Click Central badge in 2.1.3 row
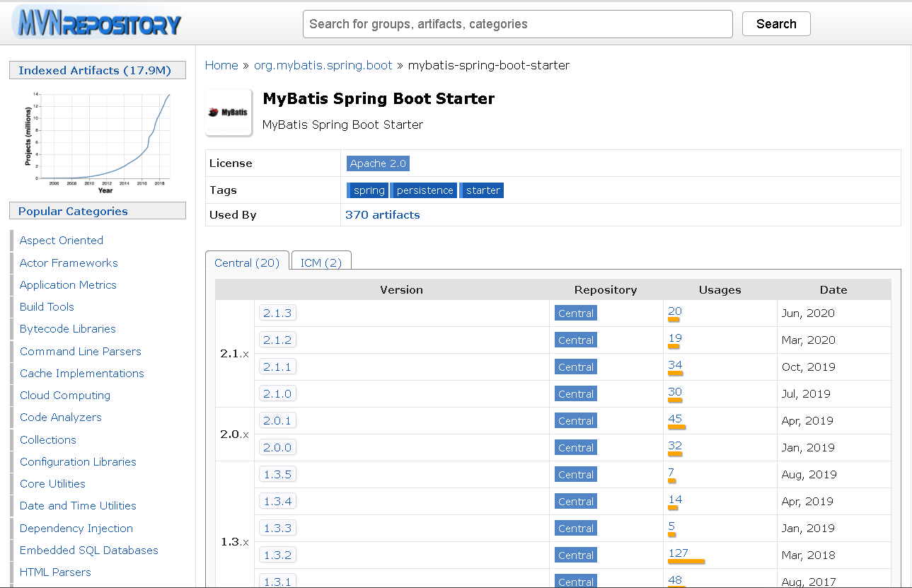Viewport: 912px width, 588px height. point(575,313)
